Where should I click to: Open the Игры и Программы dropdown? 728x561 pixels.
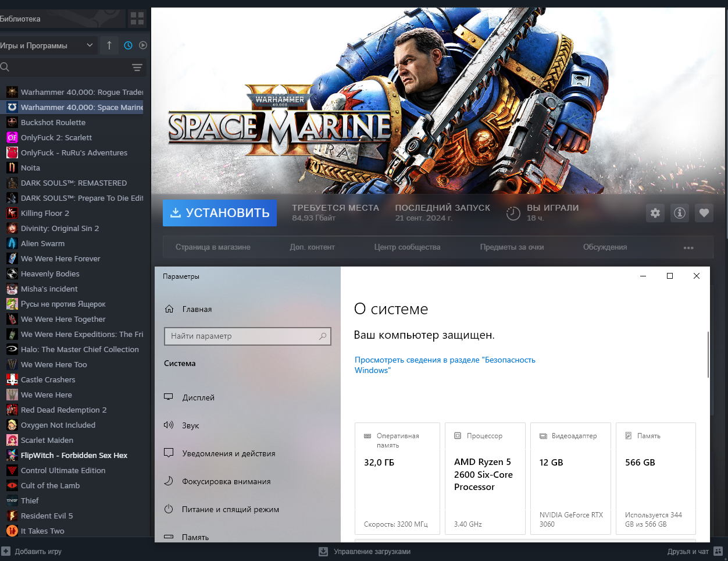coord(48,45)
